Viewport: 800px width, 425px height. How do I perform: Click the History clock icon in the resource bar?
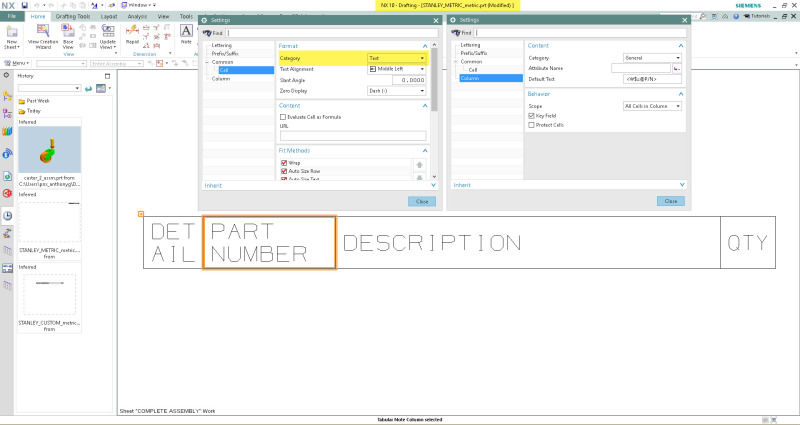pyautogui.click(x=7, y=216)
